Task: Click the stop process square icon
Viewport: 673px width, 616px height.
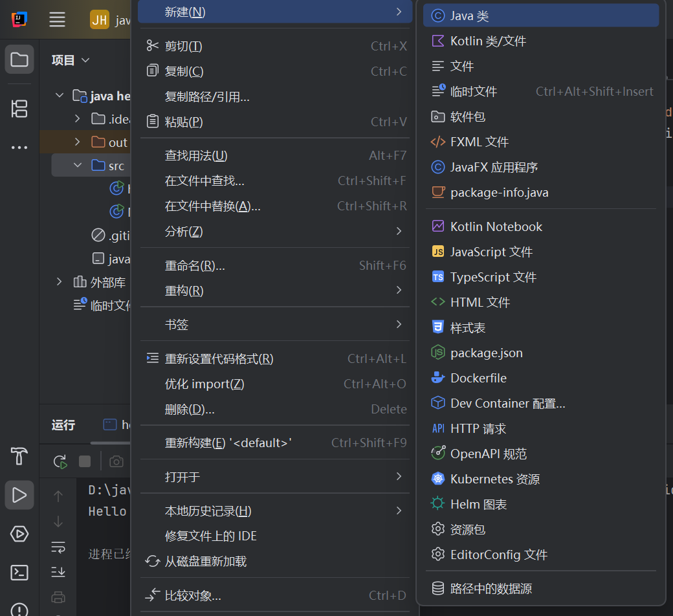Action: pyautogui.click(x=85, y=461)
